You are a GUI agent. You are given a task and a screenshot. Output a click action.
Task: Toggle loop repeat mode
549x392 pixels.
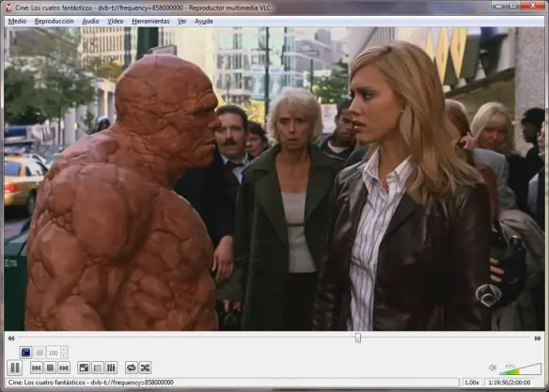(132, 368)
